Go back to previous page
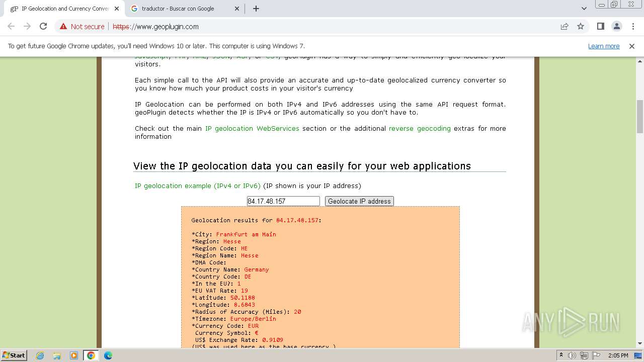Image resolution: width=644 pixels, height=362 pixels. point(11,27)
